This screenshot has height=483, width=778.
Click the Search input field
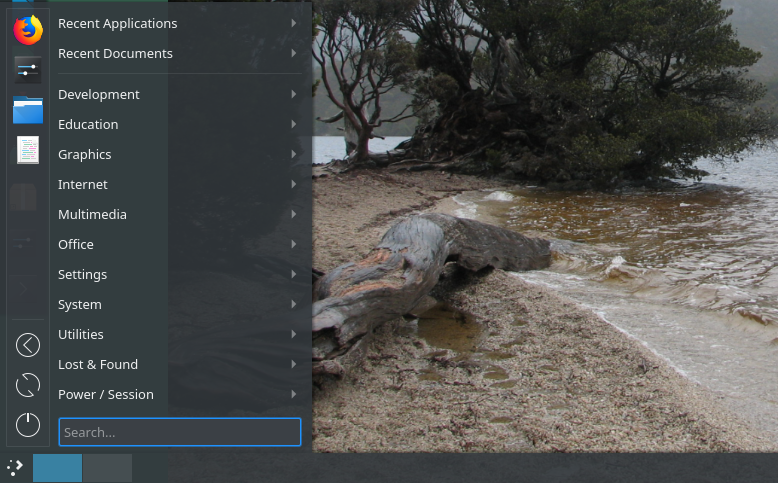coord(180,432)
